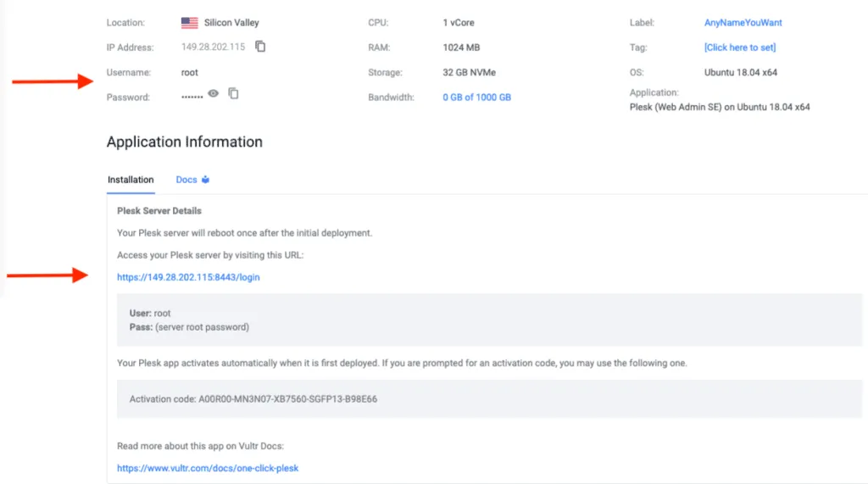Copy the IP address with clipboard icon
Viewport: 868px width, 484px height.
point(260,47)
